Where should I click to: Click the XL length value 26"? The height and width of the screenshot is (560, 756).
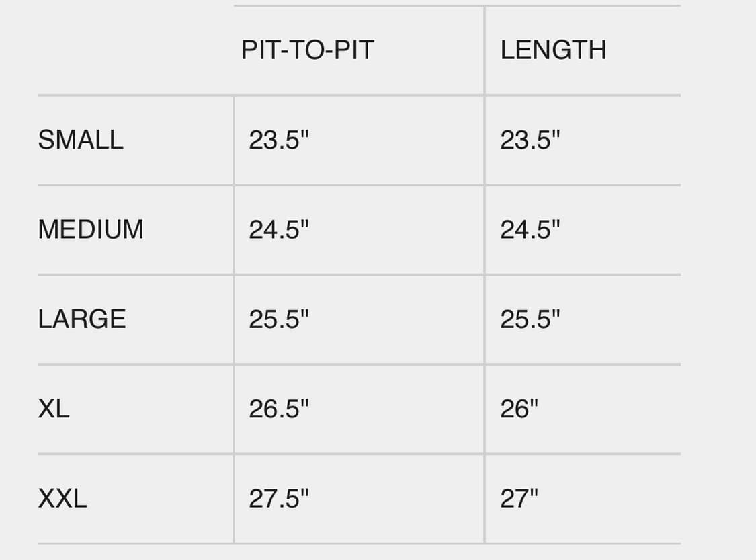point(519,409)
